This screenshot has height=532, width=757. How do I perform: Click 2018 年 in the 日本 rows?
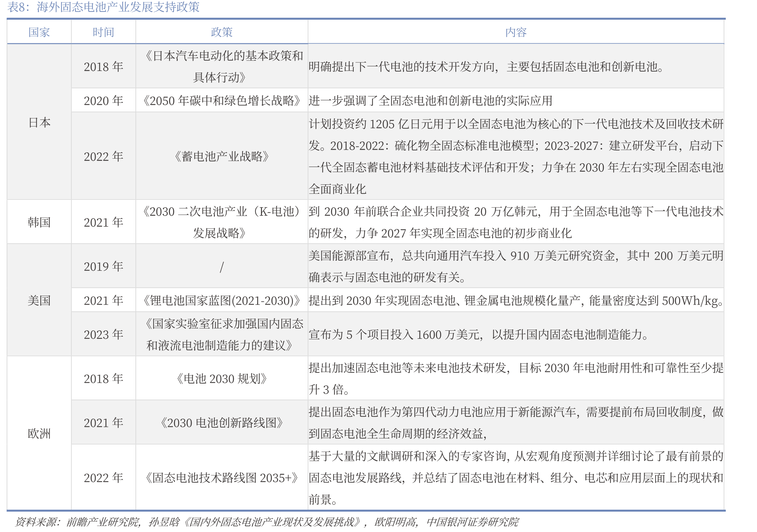coord(103,67)
